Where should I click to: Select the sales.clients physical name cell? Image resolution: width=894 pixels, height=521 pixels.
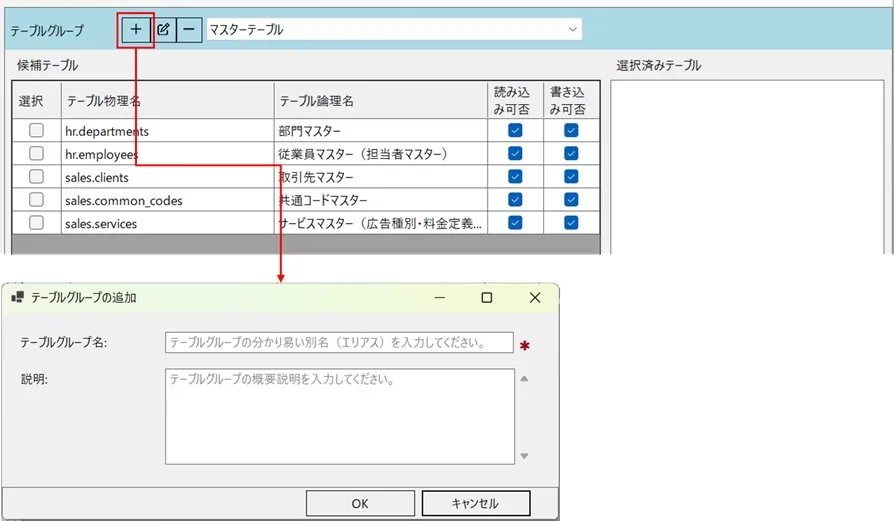(168, 177)
